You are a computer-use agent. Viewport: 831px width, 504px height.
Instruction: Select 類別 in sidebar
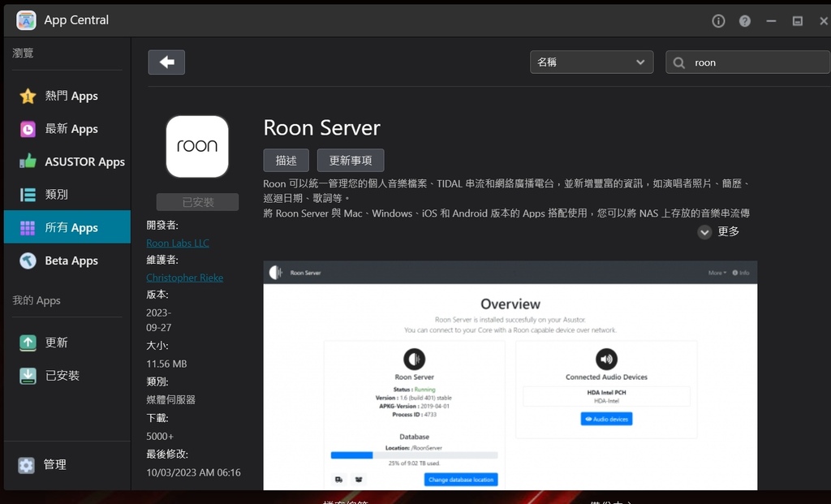tap(67, 195)
